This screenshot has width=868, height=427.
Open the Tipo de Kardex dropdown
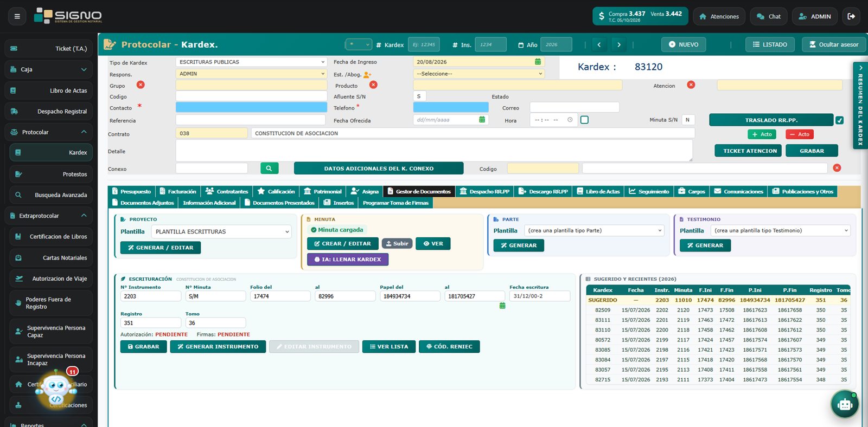point(251,62)
